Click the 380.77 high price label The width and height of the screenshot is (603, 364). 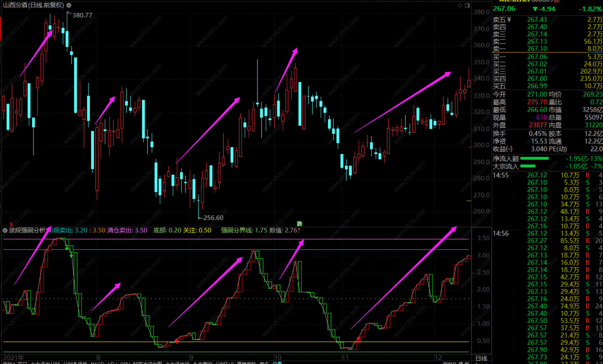pos(82,15)
